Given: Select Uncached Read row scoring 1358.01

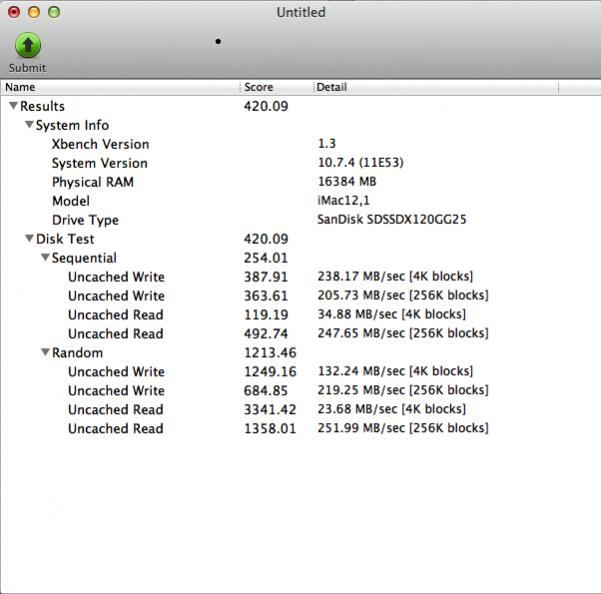Looking at the screenshot, I should [x=300, y=428].
